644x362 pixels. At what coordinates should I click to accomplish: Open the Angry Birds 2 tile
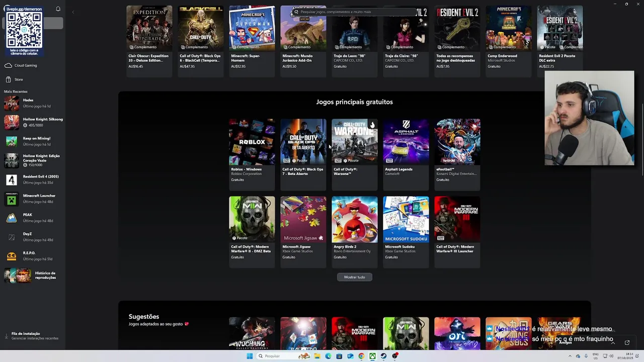(355, 232)
